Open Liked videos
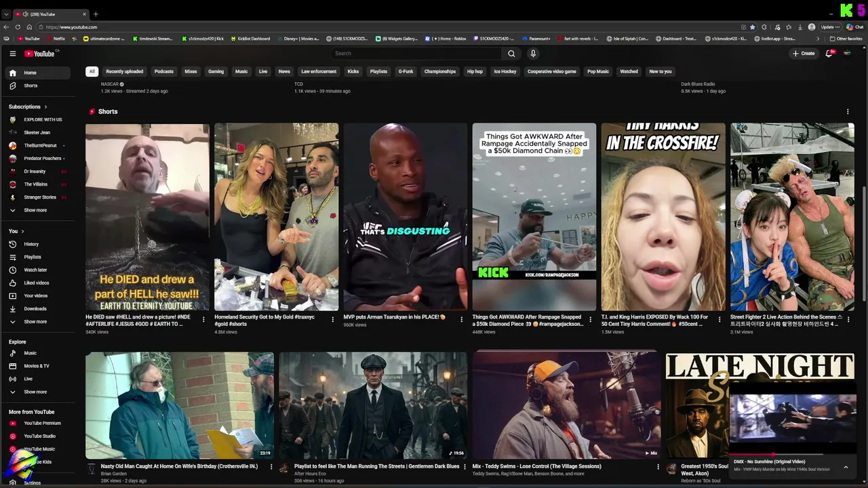Viewport: 868px width, 488px height. point(39,283)
